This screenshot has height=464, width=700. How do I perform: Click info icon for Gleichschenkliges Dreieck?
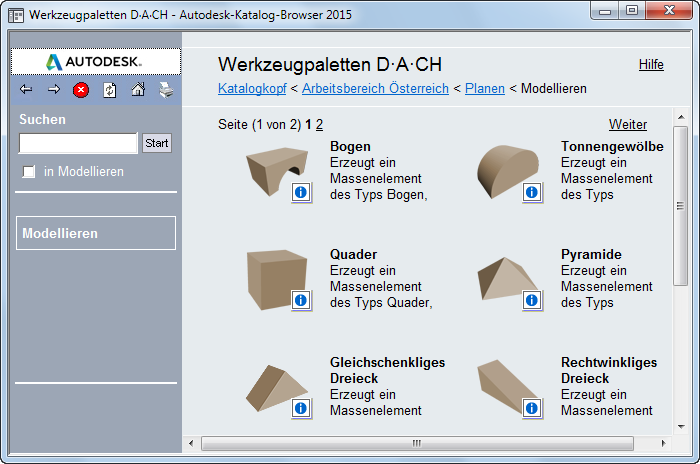pos(301,408)
